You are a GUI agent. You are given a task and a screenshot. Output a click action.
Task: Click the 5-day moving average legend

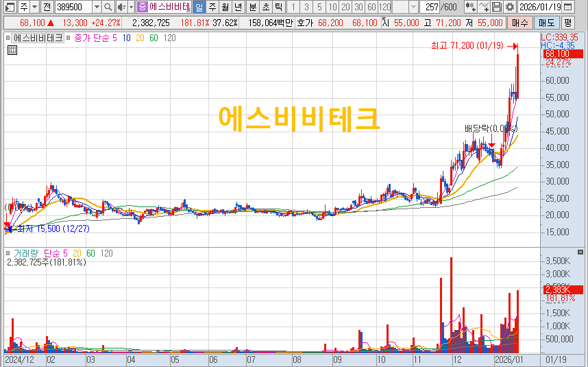(114, 38)
